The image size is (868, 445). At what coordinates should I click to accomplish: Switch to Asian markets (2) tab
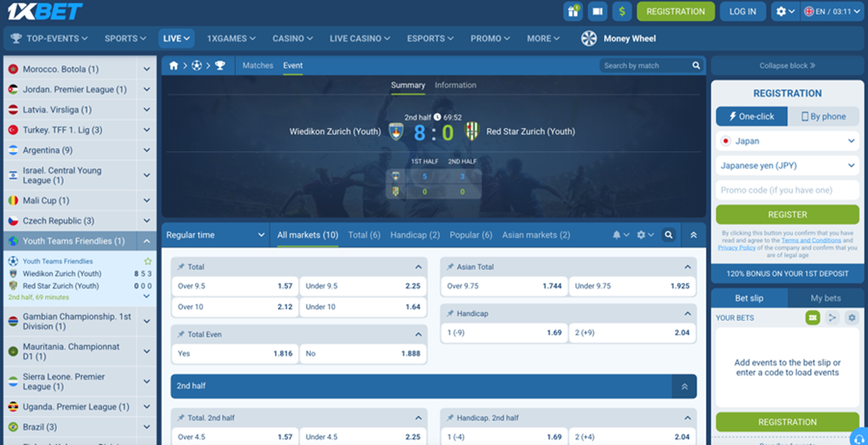[x=536, y=235]
